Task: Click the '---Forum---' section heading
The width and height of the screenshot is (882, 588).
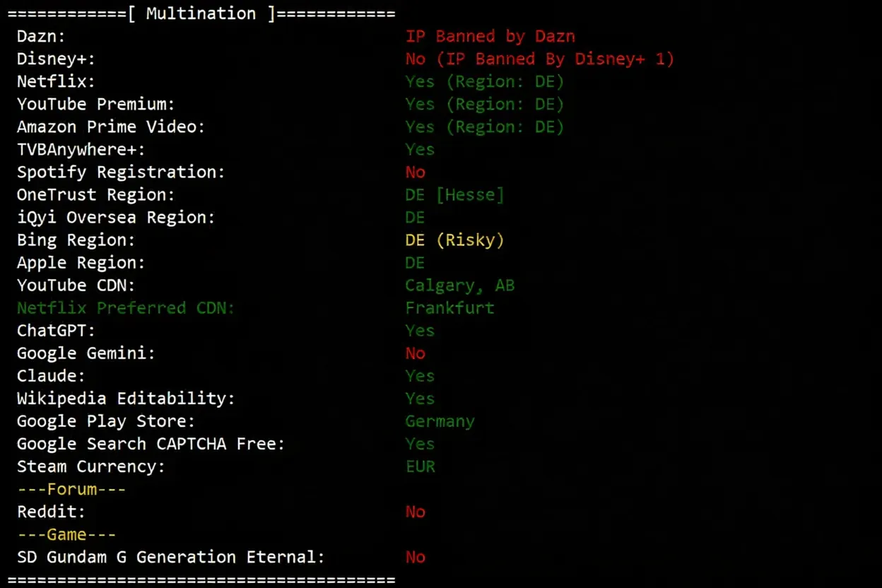Action: (71, 488)
